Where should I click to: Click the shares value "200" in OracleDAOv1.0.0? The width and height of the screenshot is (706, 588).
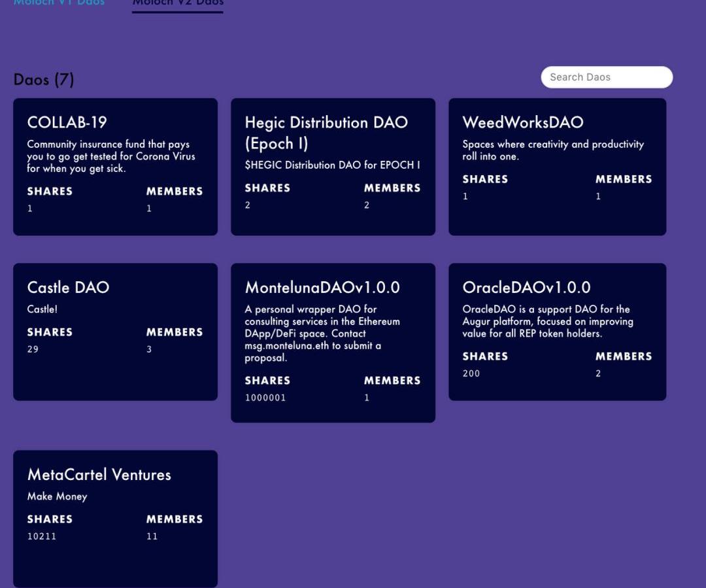[471, 373]
